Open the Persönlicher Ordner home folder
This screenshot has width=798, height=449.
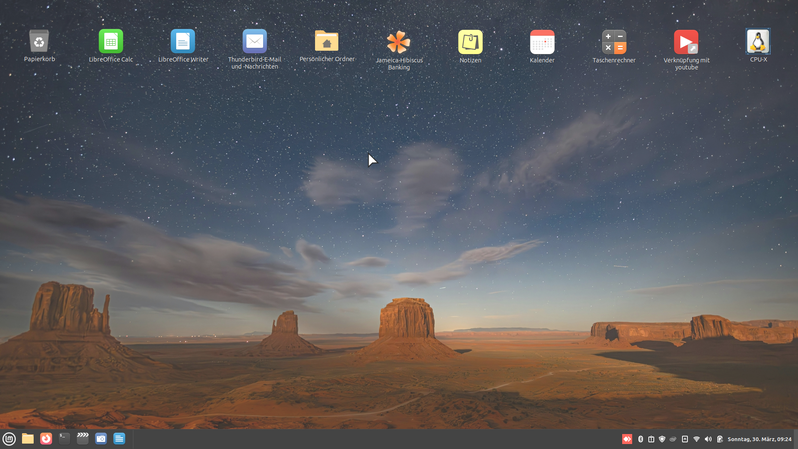327,41
